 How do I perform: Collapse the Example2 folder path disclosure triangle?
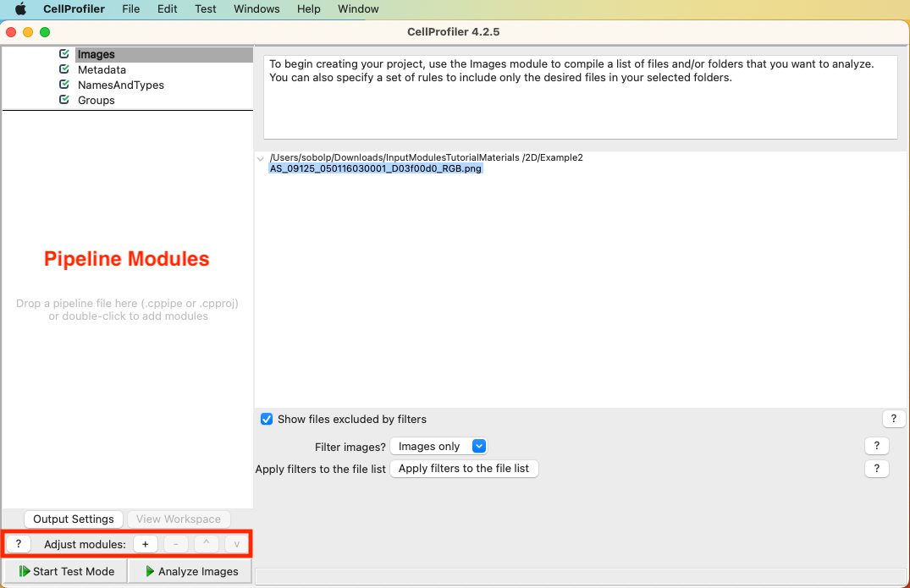point(261,157)
